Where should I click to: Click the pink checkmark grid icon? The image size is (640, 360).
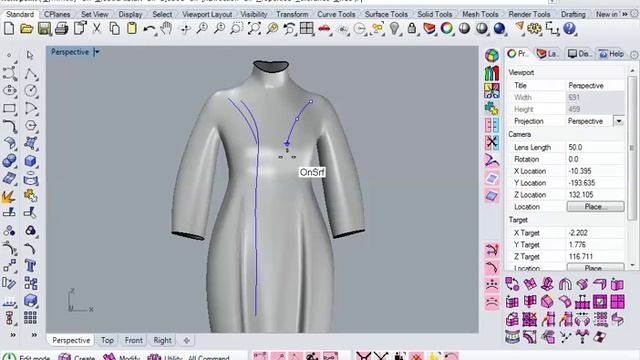(x=600, y=302)
